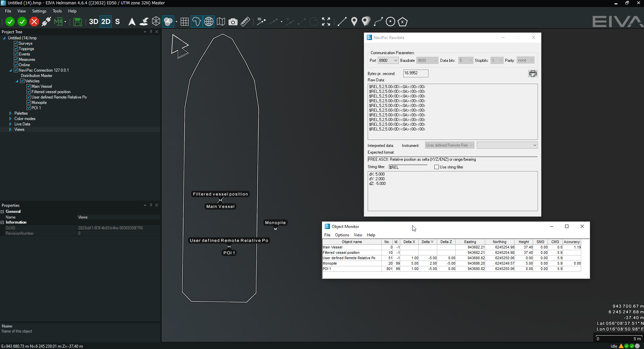Uncheck the Monopile vehicle checkbox
Viewport: 644px width, 349px height.
(x=29, y=103)
